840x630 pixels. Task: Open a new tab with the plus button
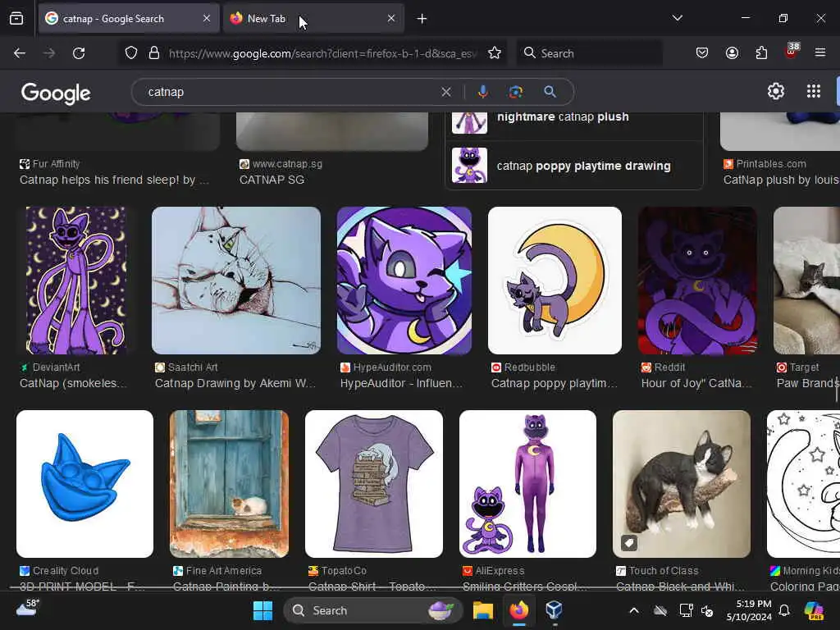point(422,19)
